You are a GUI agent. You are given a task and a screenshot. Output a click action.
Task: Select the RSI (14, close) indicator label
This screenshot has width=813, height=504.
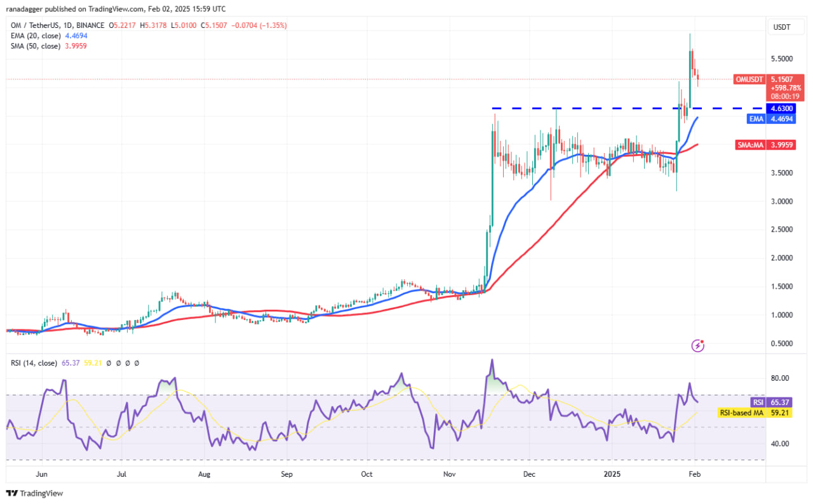[34, 362]
